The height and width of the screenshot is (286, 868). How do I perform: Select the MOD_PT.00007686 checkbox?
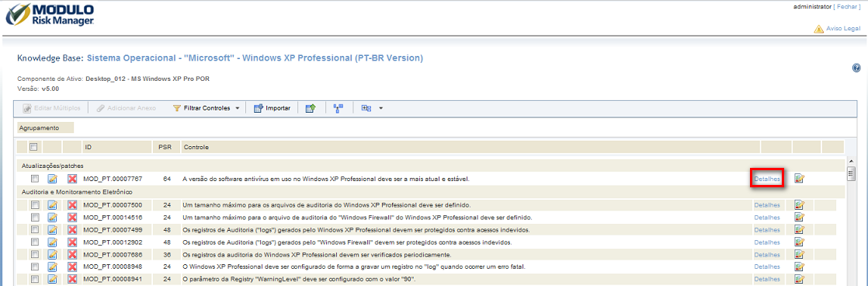point(35,254)
